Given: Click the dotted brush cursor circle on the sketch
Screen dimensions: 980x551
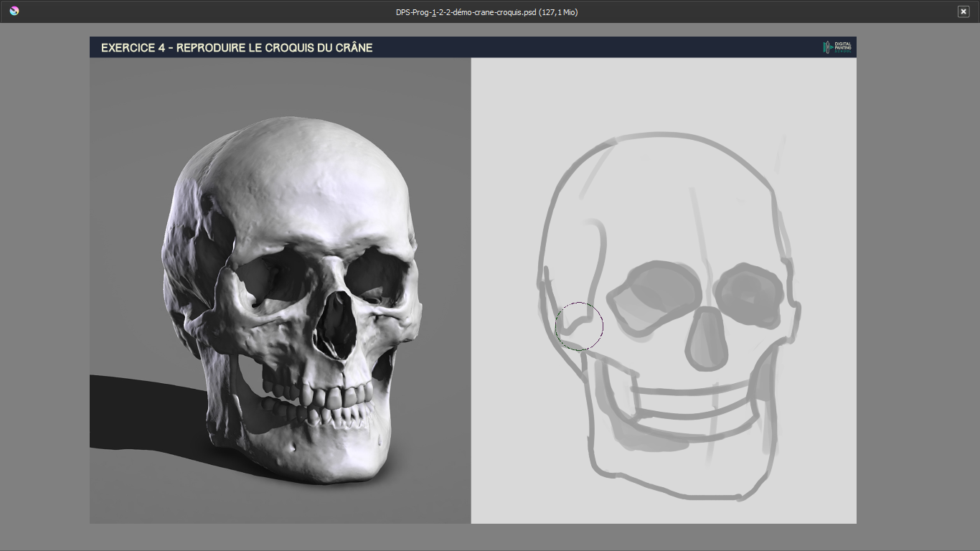Looking at the screenshot, I should 579,325.
